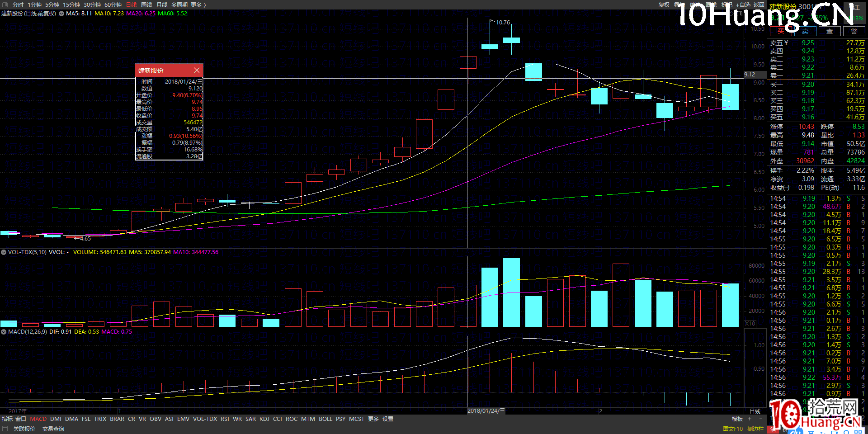This screenshot has width=868, height=434.
Task: Toggle the 侧边栏 sidebar
Action: pos(755,429)
